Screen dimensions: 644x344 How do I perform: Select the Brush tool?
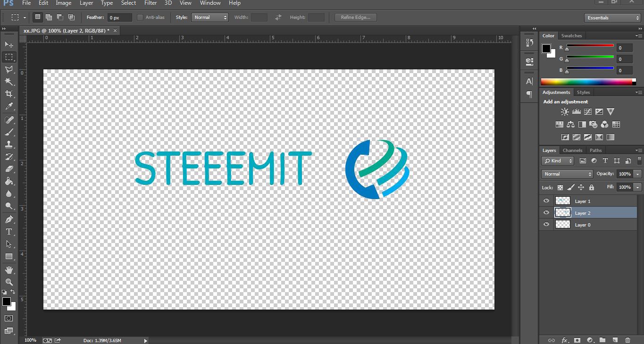[8, 132]
